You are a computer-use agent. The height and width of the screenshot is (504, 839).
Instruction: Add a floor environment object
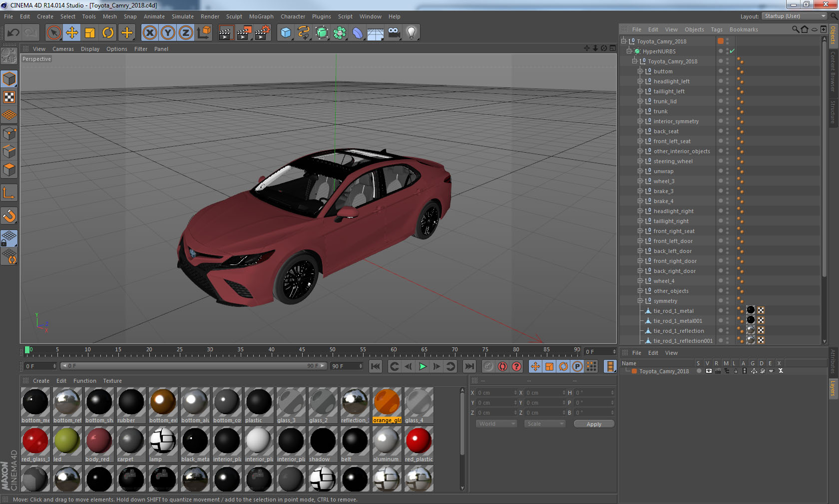(376, 33)
